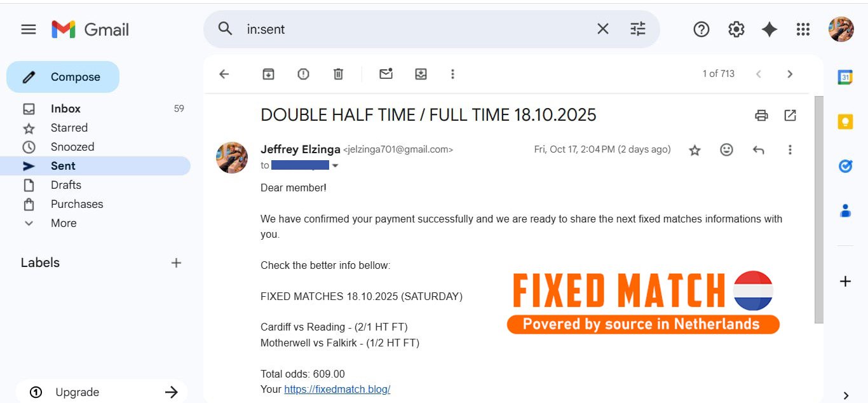Open the email in a new window
Viewport: 868px width, 403px height.
790,115
